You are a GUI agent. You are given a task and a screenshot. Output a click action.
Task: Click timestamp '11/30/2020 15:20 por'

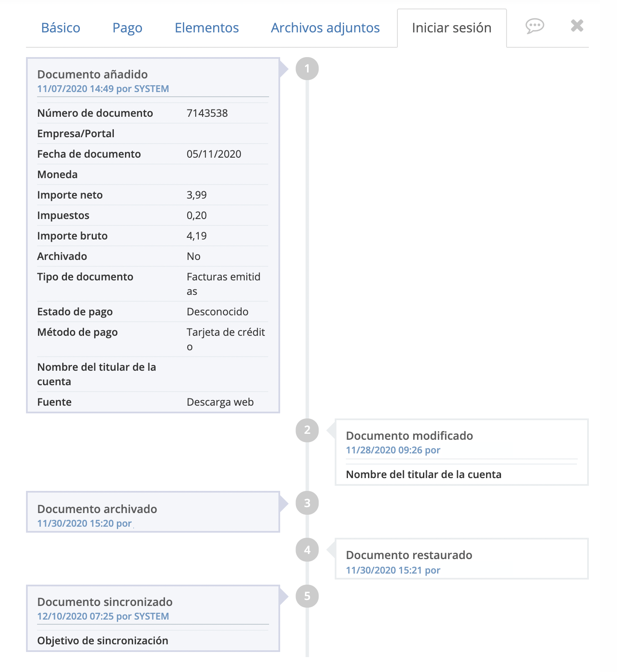pos(84,523)
